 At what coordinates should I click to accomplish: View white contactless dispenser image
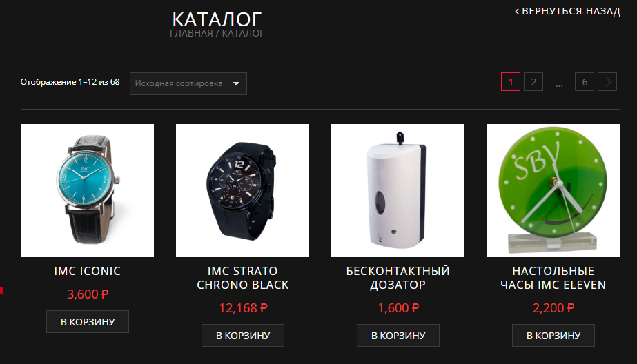pyautogui.click(x=398, y=190)
